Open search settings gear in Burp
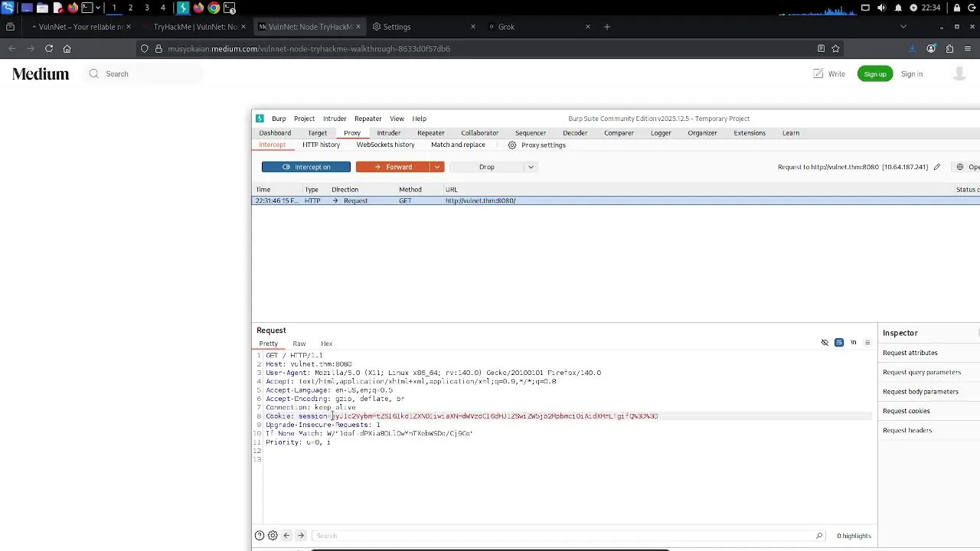This screenshot has width=980, height=551. [x=273, y=536]
